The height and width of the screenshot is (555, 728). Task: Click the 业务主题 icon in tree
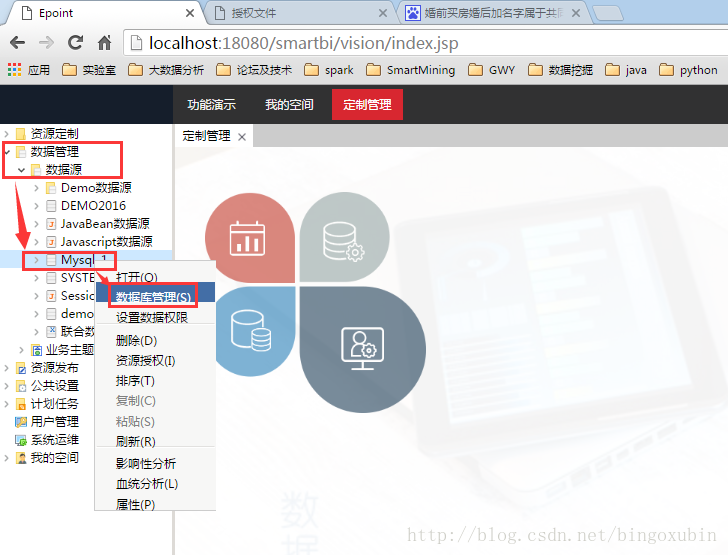36,350
